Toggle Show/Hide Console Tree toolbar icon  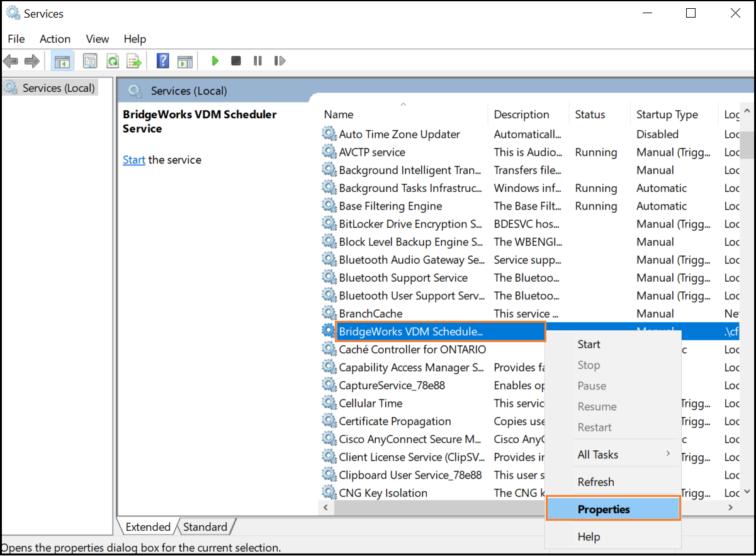(62, 61)
